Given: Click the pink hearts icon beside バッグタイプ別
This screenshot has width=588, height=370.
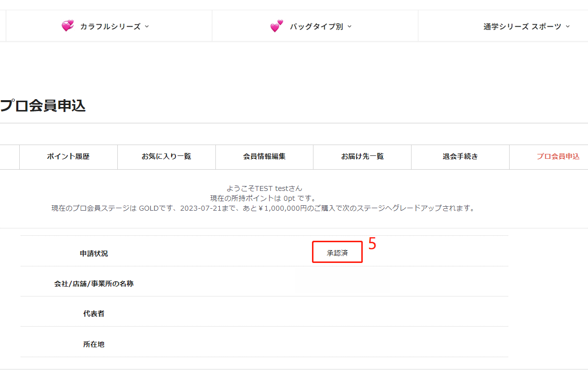Looking at the screenshot, I should click(277, 26).
